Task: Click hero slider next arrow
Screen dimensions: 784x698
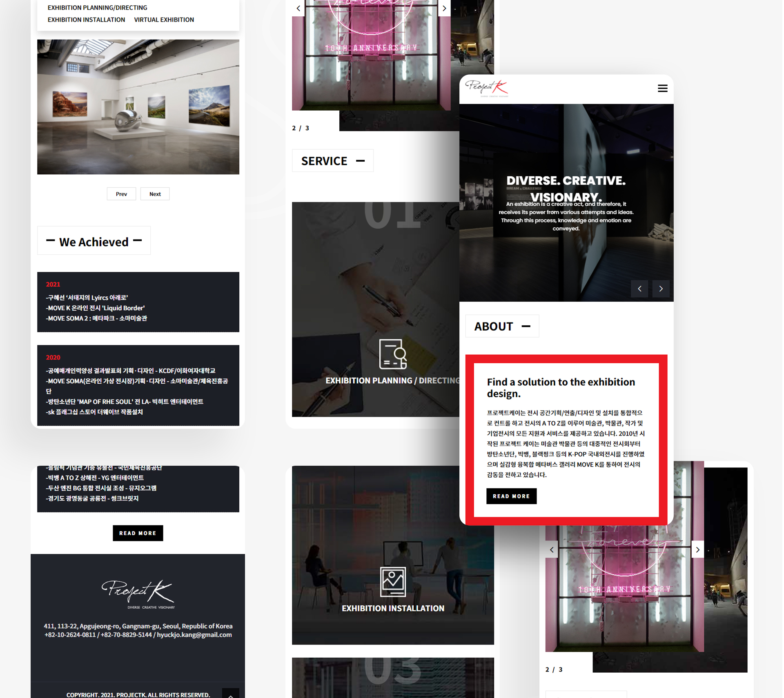Action: [x=661, y=289]
